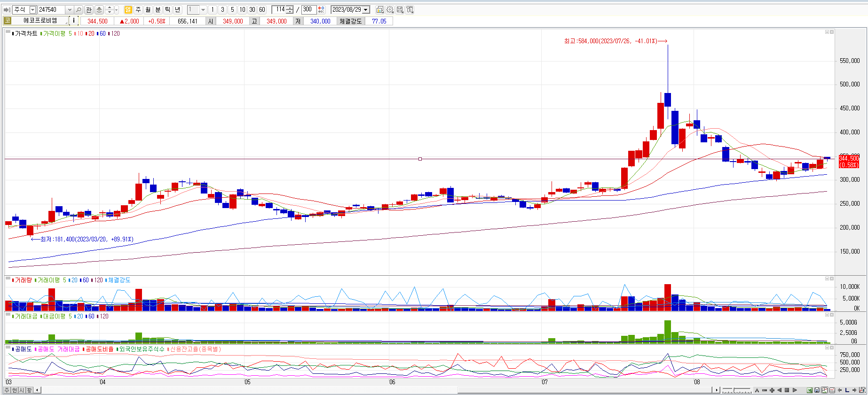The image size is (868, 395).
Task: Switch to the 현 bottom tab
Action: [15, 390]
